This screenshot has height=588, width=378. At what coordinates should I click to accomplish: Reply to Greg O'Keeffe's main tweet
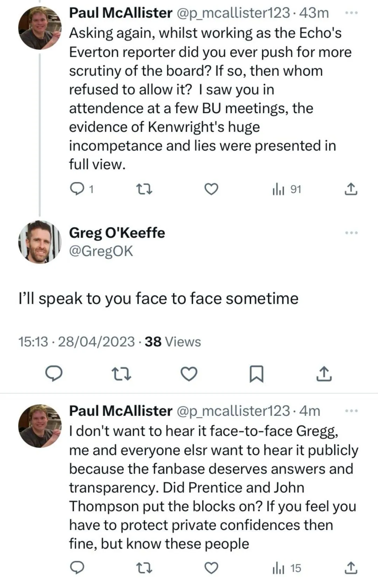[55, 374]
